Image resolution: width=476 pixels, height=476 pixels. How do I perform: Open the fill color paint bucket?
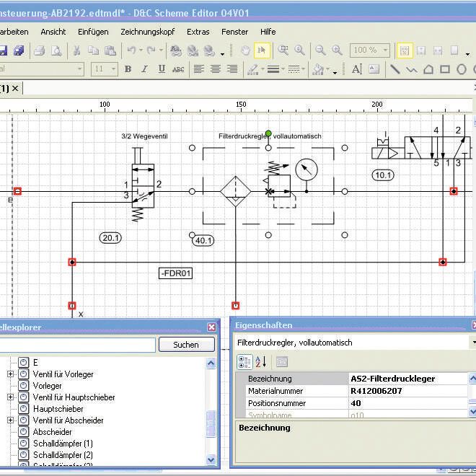coord(318,69)
